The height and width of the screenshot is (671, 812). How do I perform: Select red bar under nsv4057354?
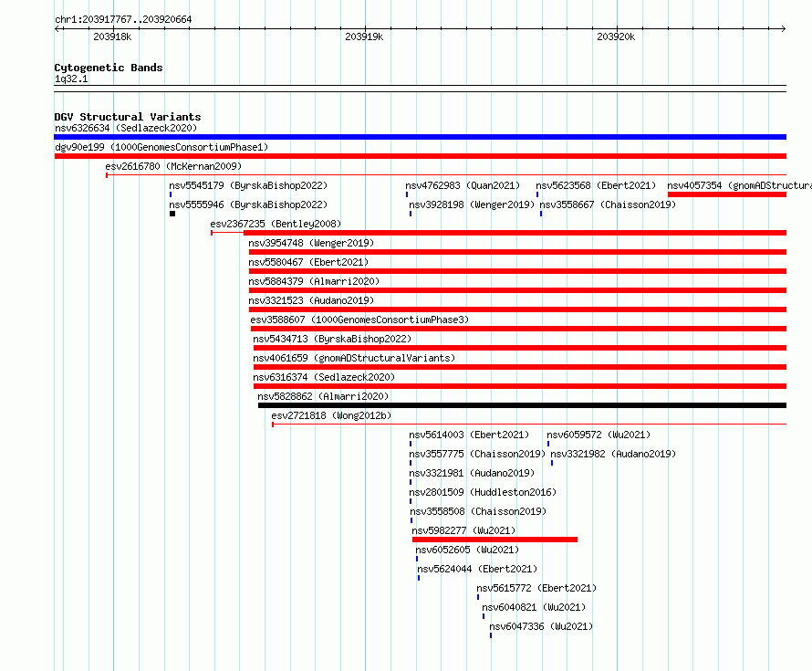coord(727,194)
